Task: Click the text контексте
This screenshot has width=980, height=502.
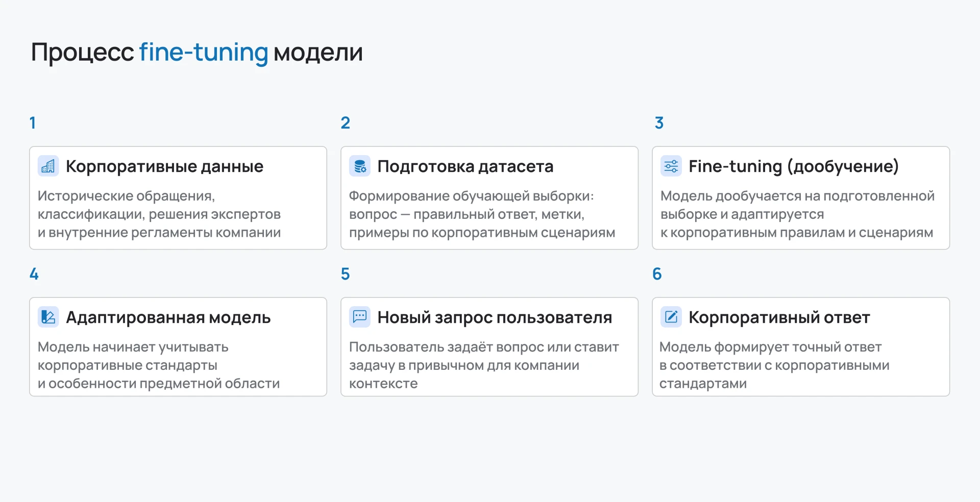Action: click(383, 384)
